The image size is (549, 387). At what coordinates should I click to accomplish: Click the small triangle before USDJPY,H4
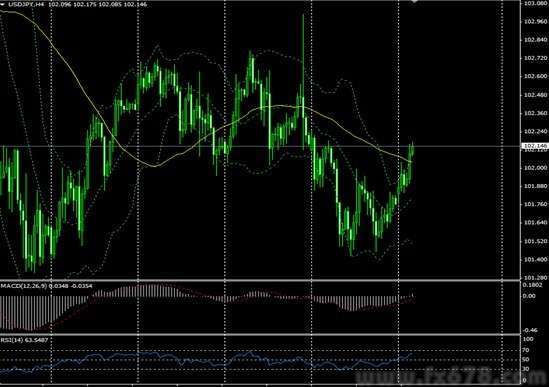click(x=3, y=4)
